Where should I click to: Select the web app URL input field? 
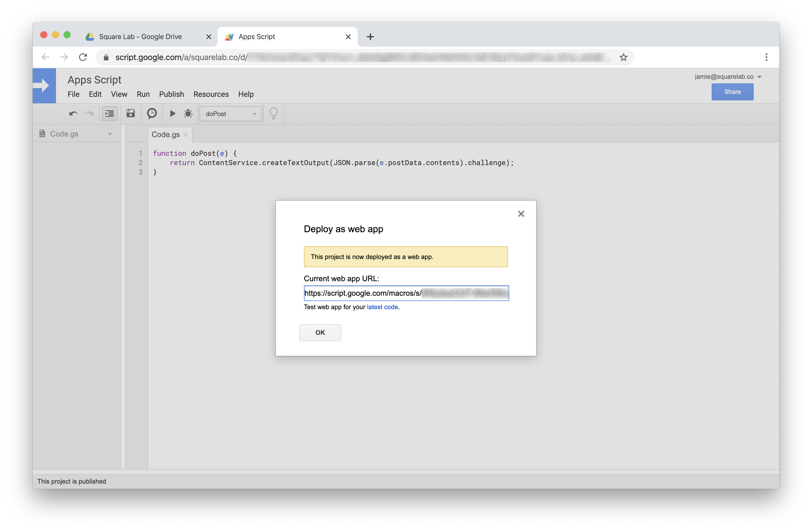(x=405, y=293)
